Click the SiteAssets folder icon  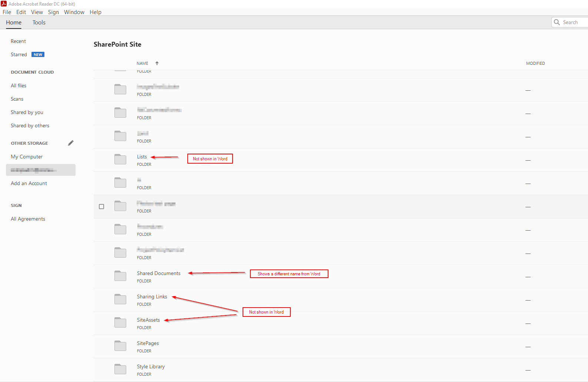click(x=120, y=322)
